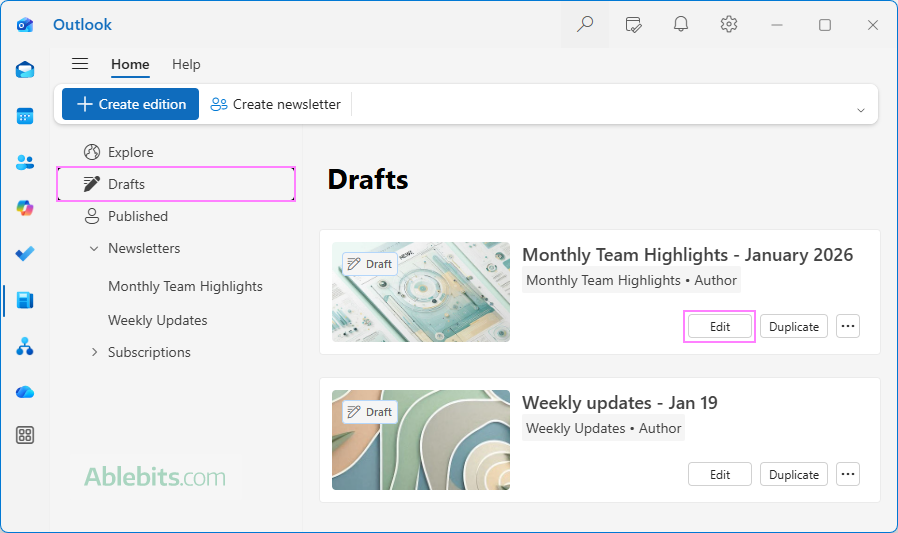Image resolution: width=898 pixels, height=533 pixels.
Task: Open To Do checkmark icon
Action: coord(25,254)
